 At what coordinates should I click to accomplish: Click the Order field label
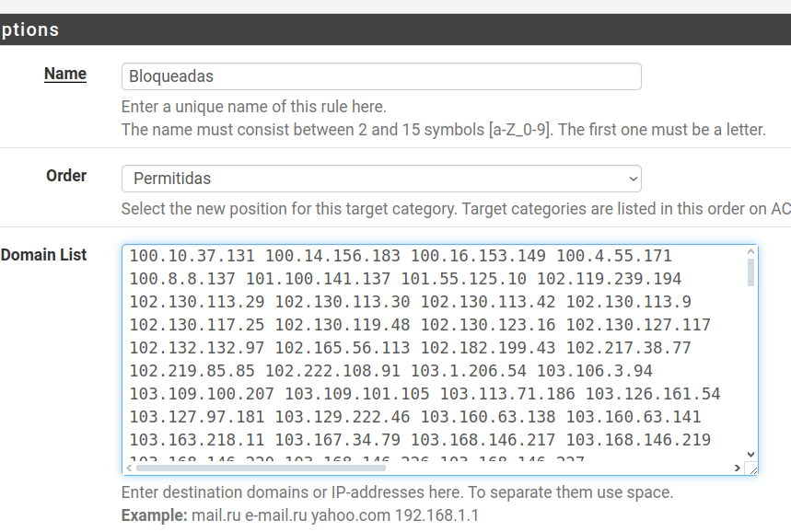pyautogui.click(x=66, y=175)
